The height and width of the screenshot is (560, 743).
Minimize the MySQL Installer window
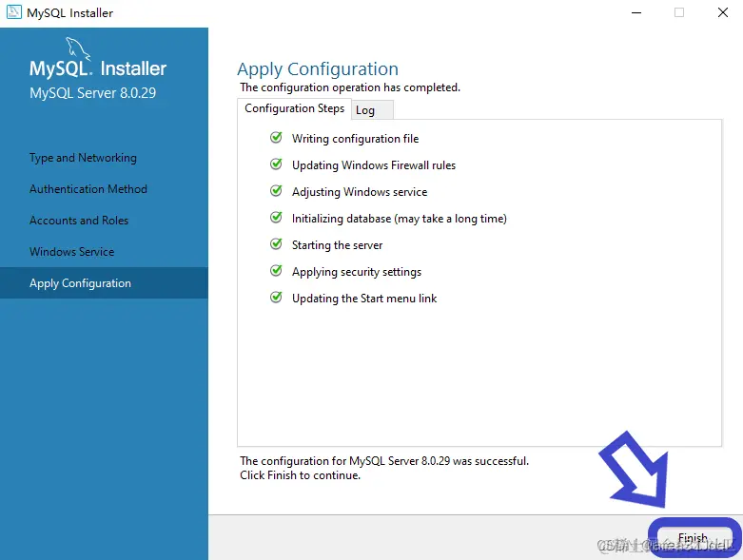pos(636,12)
